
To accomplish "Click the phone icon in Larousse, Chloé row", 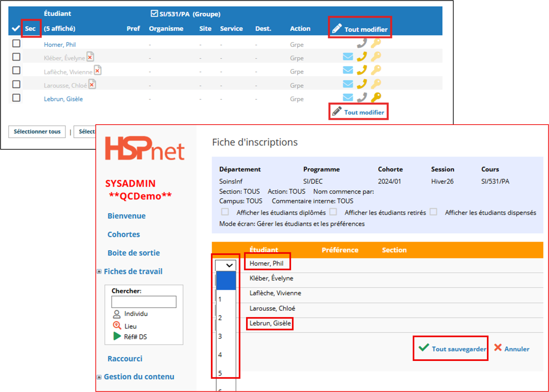I will click(362, 84).
